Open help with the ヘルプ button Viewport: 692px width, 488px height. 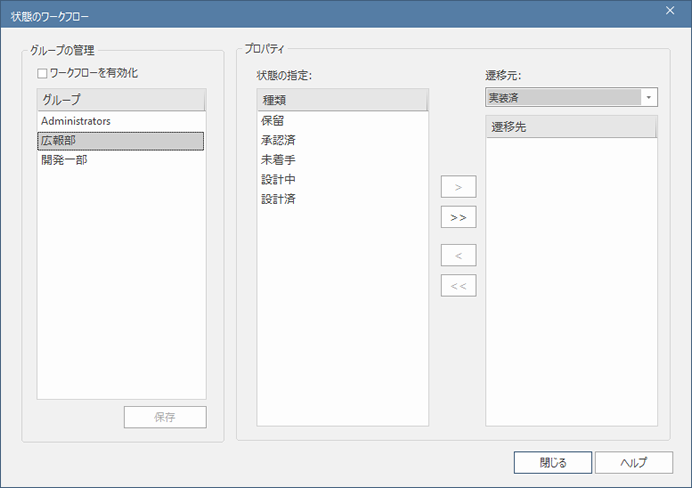point(633,462)
